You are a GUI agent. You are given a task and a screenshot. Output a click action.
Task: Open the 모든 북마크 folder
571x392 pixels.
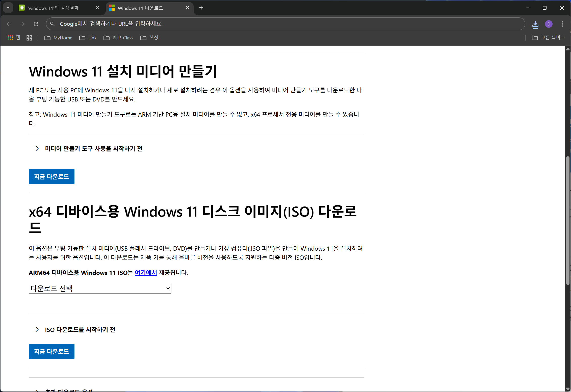tap(548, 38)
